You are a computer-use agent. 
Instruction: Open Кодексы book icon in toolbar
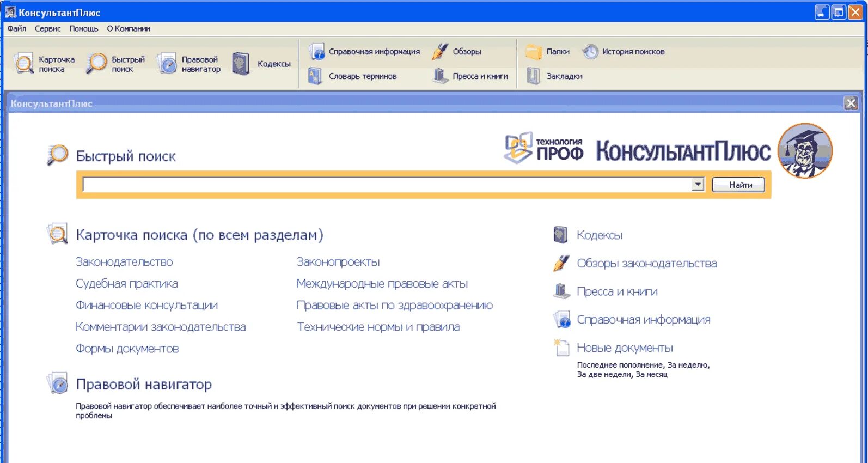click(x=241, y=64)
